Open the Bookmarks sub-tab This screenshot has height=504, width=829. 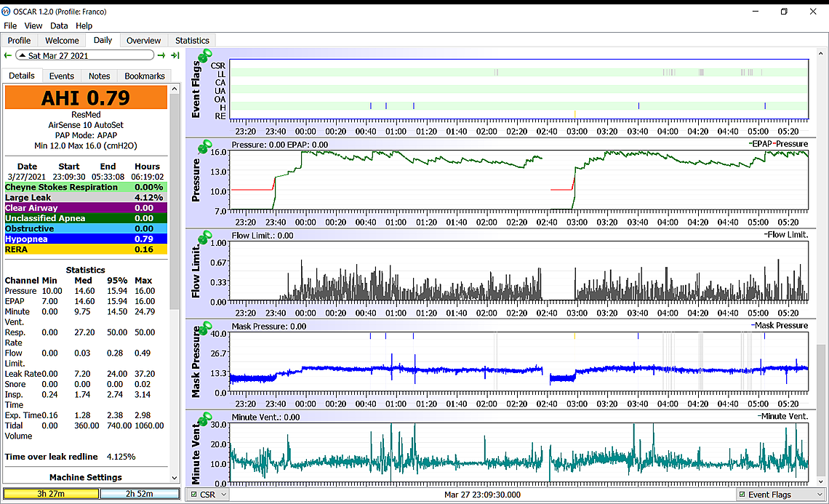click(x=144, y=76)
